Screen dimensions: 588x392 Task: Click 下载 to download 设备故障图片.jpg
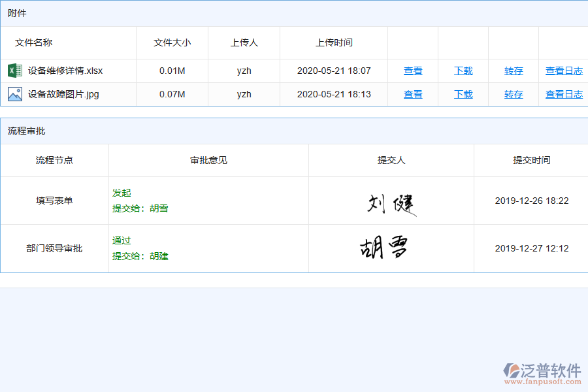tap(463, 93)
